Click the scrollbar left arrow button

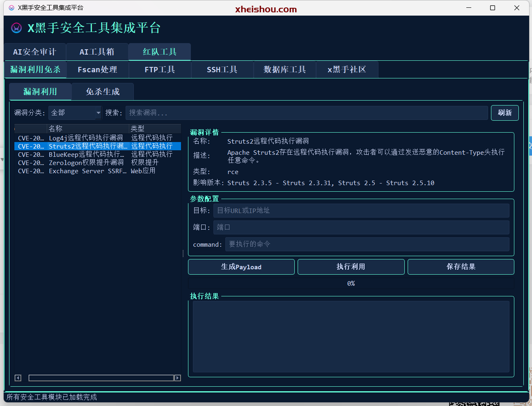click(18, 378)
